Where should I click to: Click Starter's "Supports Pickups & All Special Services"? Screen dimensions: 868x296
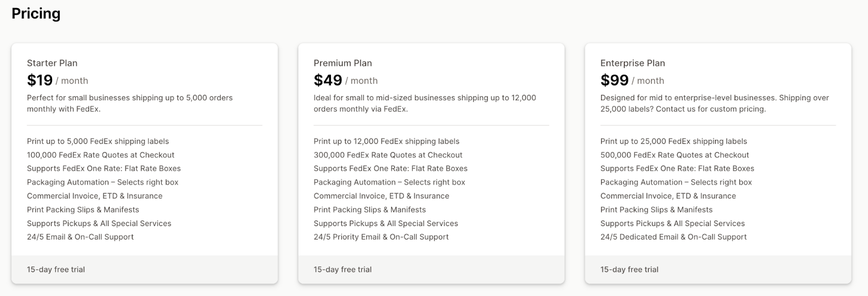pos(99,223)
